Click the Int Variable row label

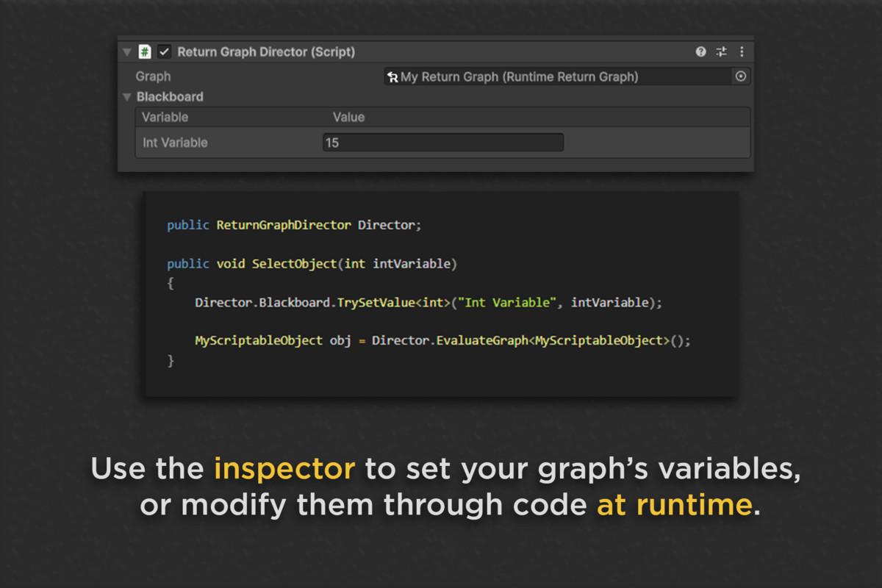pyautogui.click(x=175, y=143)
